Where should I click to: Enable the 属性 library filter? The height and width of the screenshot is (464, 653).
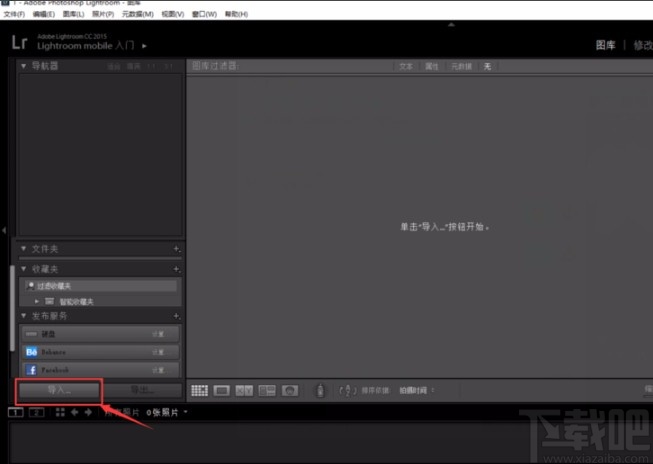(431, 67)
